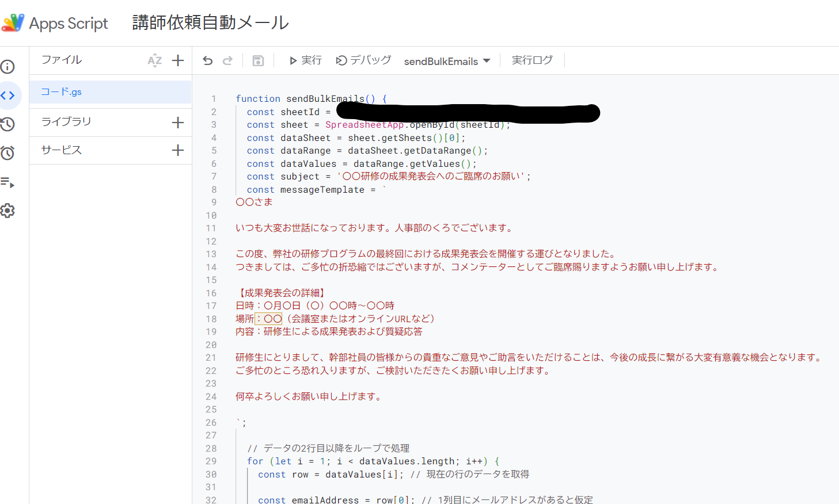Open the sendBulkEmails function dropdown
839x504 pixels.
tap(447, 61)
